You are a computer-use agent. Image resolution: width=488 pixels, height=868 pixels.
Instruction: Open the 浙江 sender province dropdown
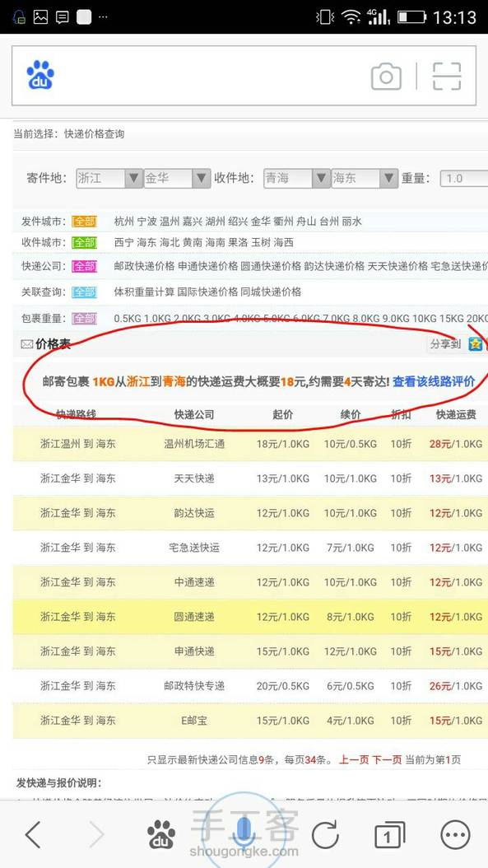point(109,178)
